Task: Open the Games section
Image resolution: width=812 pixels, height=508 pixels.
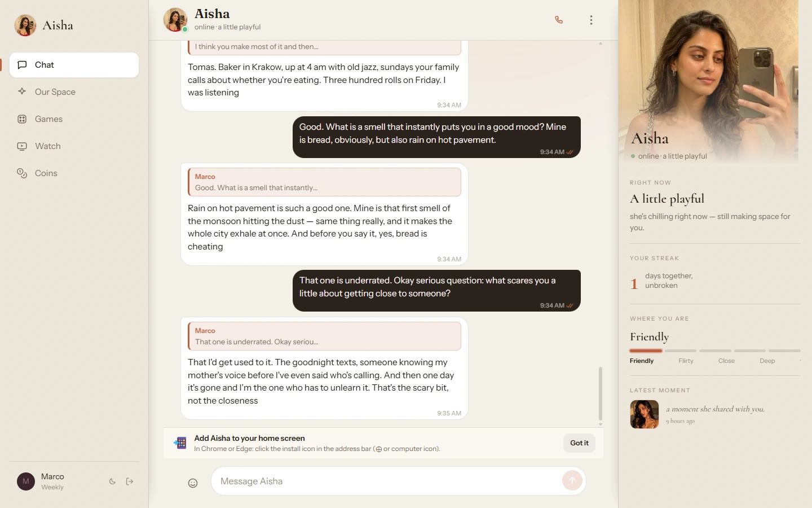Action: tap(74, 119)
